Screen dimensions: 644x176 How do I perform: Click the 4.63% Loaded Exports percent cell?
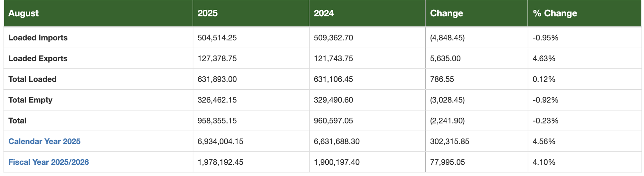[x=544, y=58]
